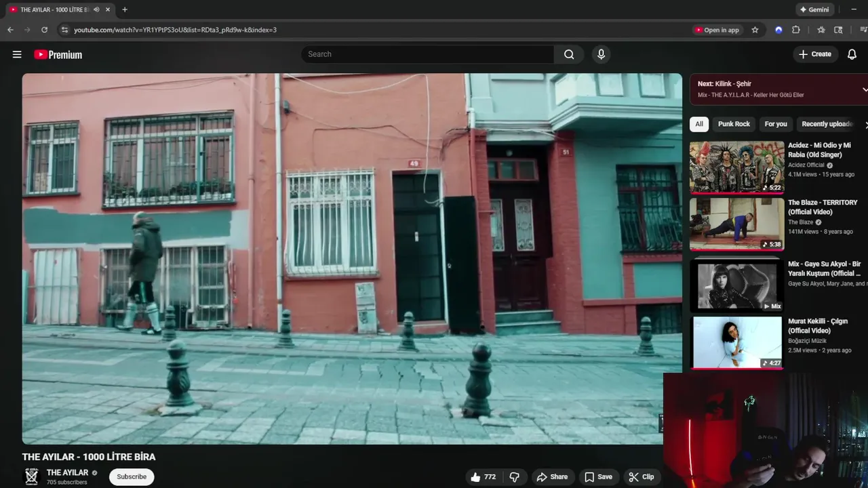
Task: Open the media controls music icon
Action: (863, 30)
